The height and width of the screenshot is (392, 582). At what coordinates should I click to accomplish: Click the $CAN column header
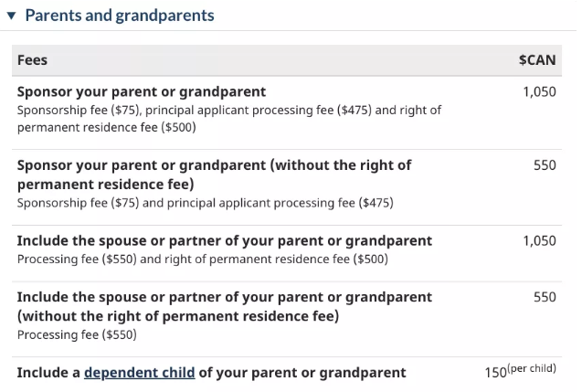click(537, 60)
